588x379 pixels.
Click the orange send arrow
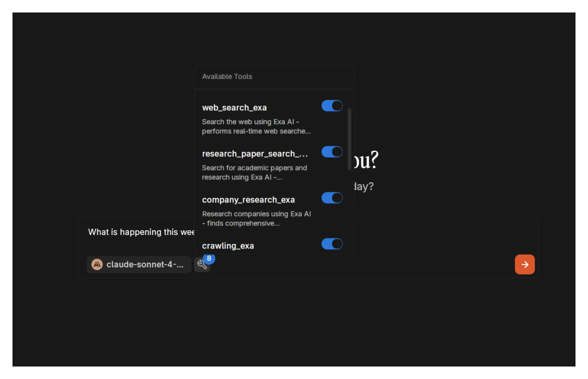coord(525,265)
